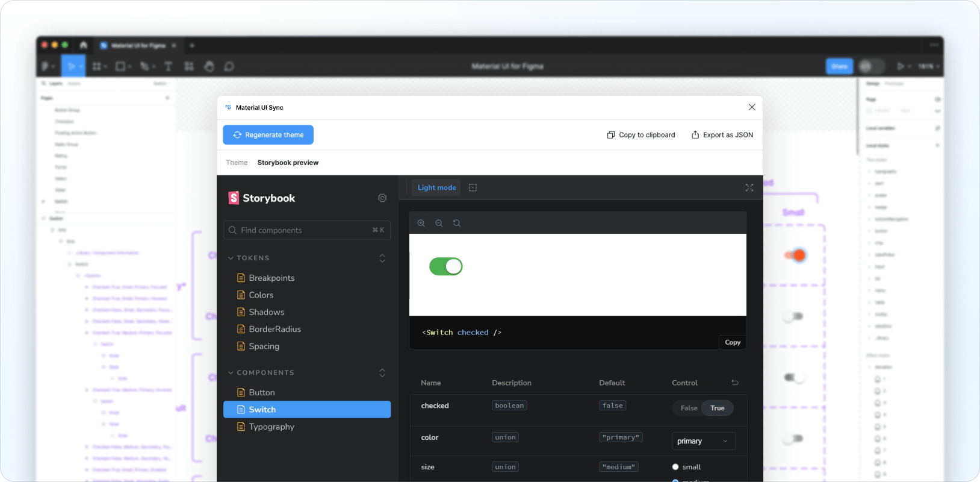The width and height of the screenshot is (980, 482).
Task: Select the small size radio button
Action: 675,467
